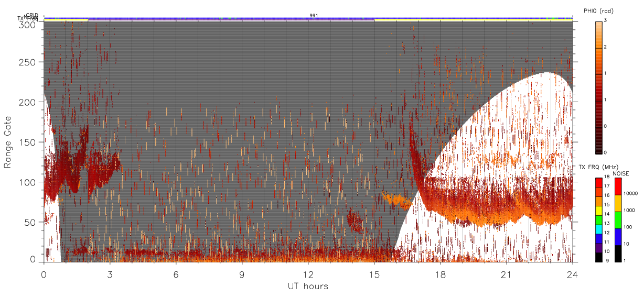Screen dimensions: 644x297
Task: Click the "6" tick on the UT hours axis
Action: [x=176, y=274]
